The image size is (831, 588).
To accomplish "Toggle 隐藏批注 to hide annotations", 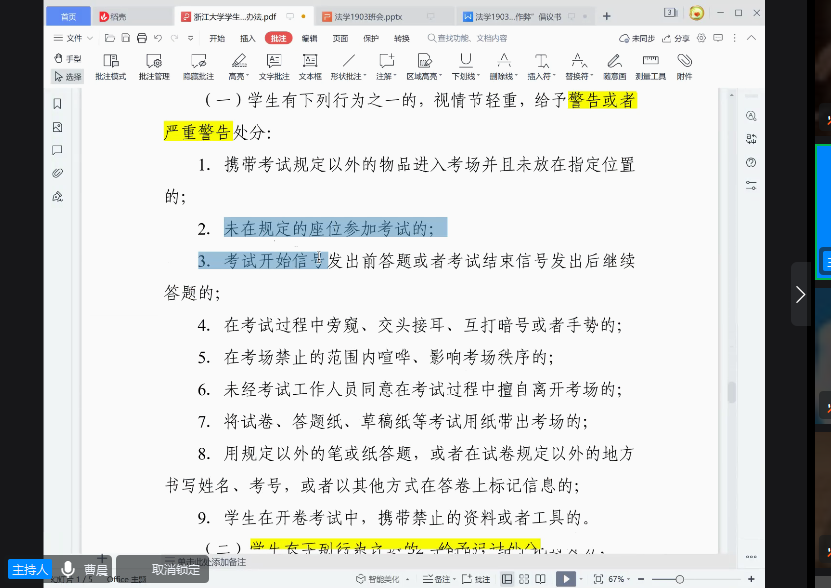I will click(x=198, y=67).
